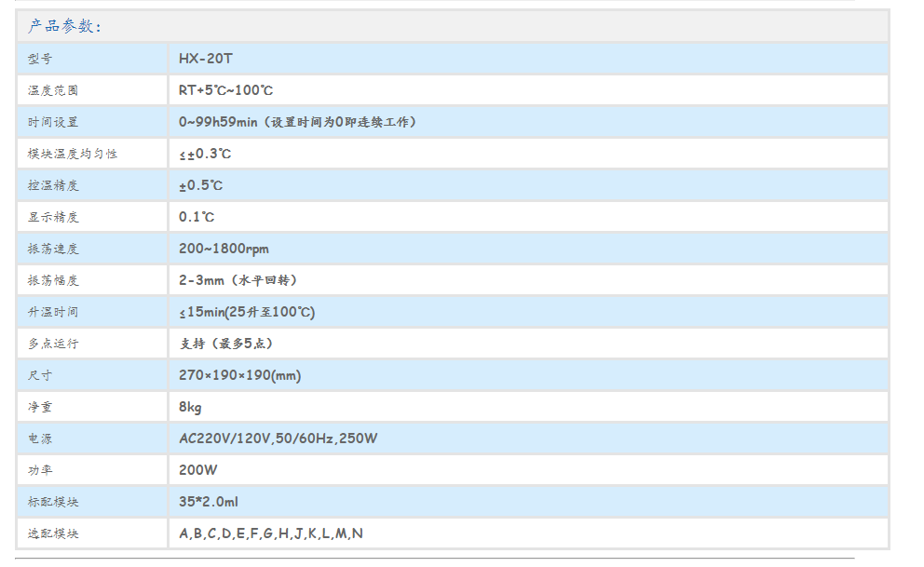Select the 200~1800rpm speed value
This screenshot has width=924, height=567.
click(x=224, y=250)
